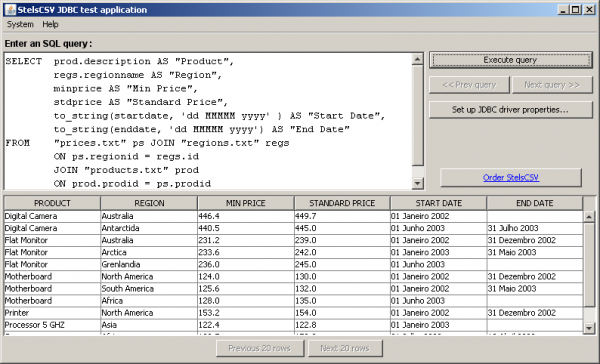Select standard price 449.7 cell

coord(342,216)
